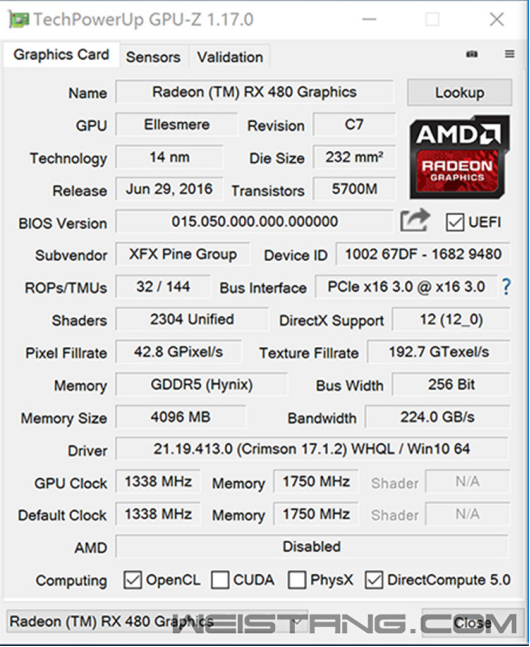This screenshot has width=530, height=647.
Task: Click the BIOS Version field
Action: pyautogui.click(x=255, y=222)
